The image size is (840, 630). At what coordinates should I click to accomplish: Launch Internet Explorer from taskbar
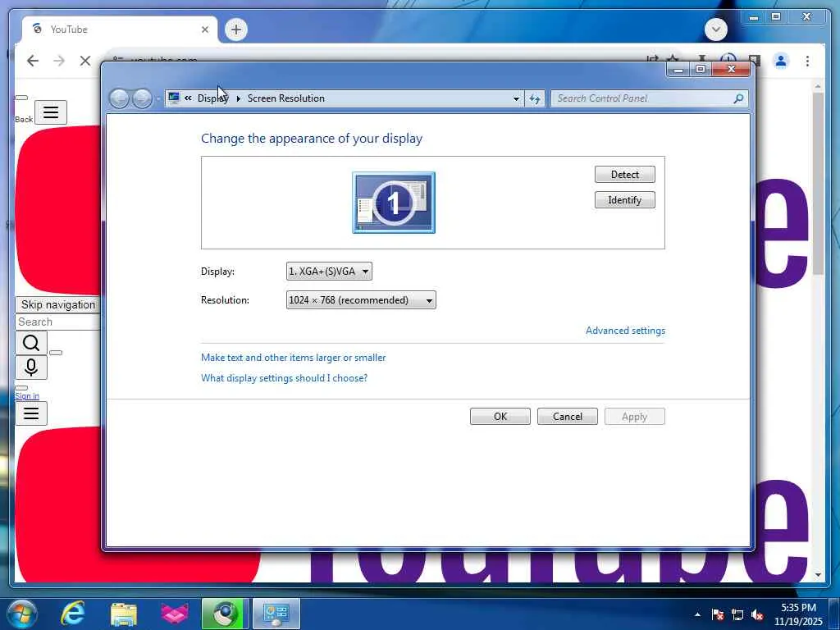pos(73,614)
